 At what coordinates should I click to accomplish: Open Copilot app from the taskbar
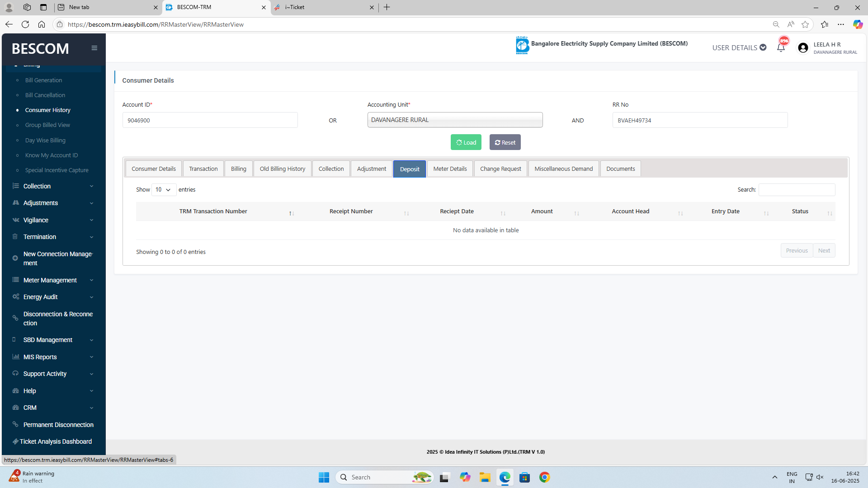(465, 477)
